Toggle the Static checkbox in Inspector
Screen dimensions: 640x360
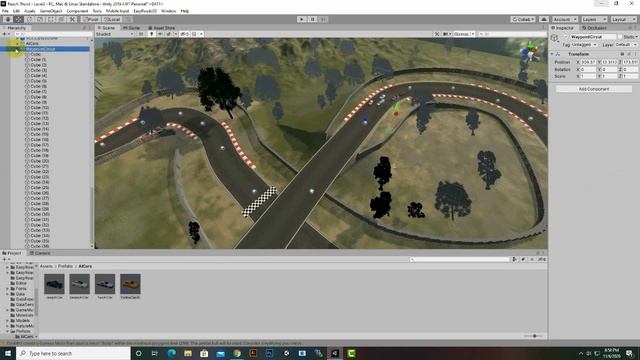click(620, 37)
